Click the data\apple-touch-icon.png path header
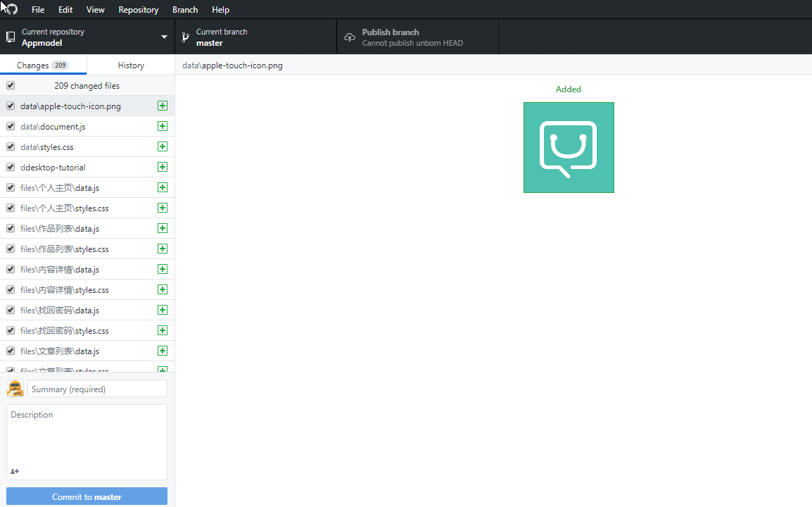812x507 pixels. click(232, 65)
